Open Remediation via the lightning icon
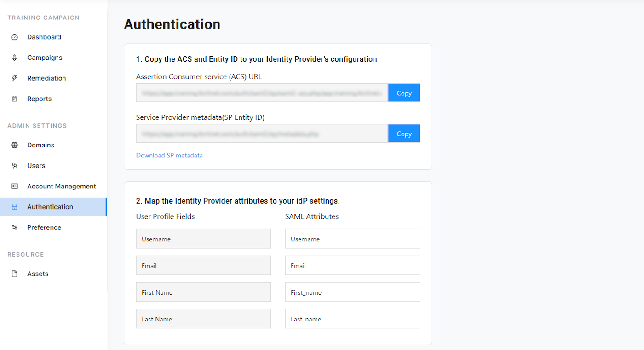This screenshot has width=644, height=350. (15, 78)
